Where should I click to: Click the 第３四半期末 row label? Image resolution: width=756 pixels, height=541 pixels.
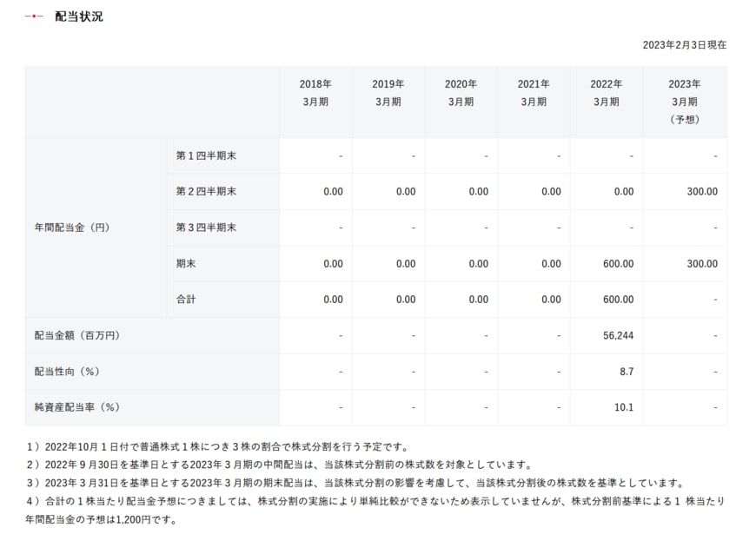point(206,228)
